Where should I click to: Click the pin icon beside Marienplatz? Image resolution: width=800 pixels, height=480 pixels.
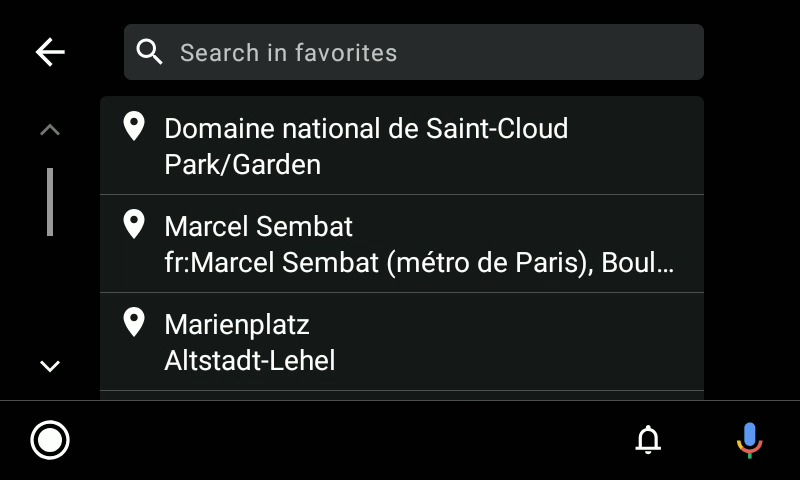[134, 322]
